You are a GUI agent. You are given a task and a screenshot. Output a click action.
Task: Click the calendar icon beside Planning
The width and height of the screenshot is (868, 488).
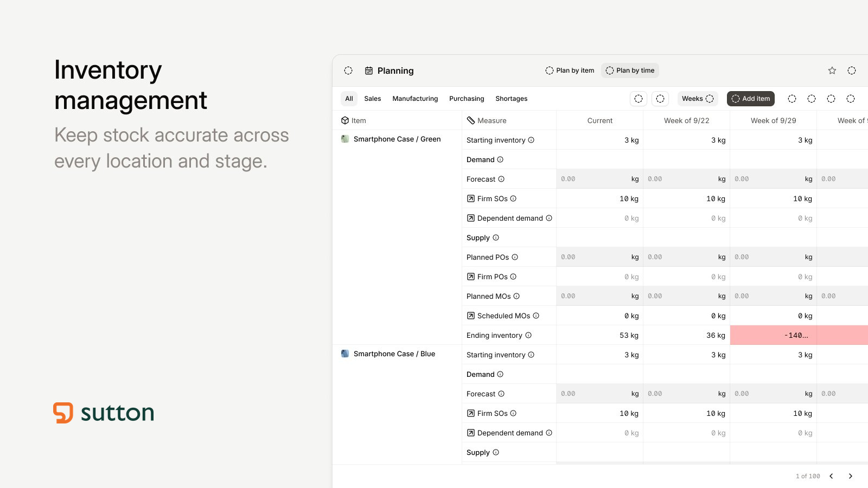tap(369, 70)
